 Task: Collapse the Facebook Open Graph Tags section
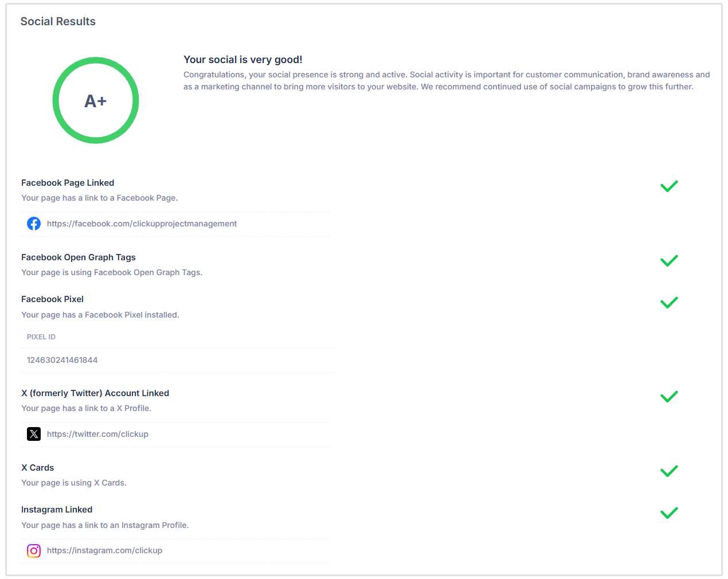point(78,257)
